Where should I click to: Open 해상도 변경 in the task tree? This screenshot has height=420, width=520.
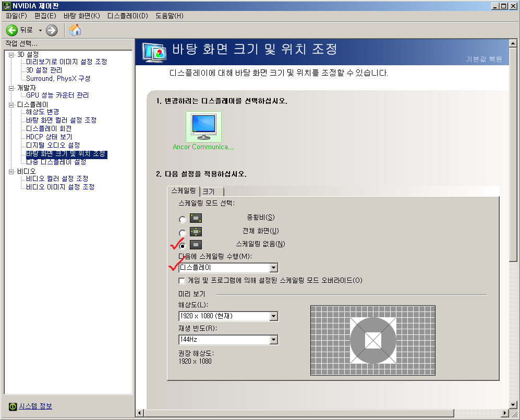[42, 112]
